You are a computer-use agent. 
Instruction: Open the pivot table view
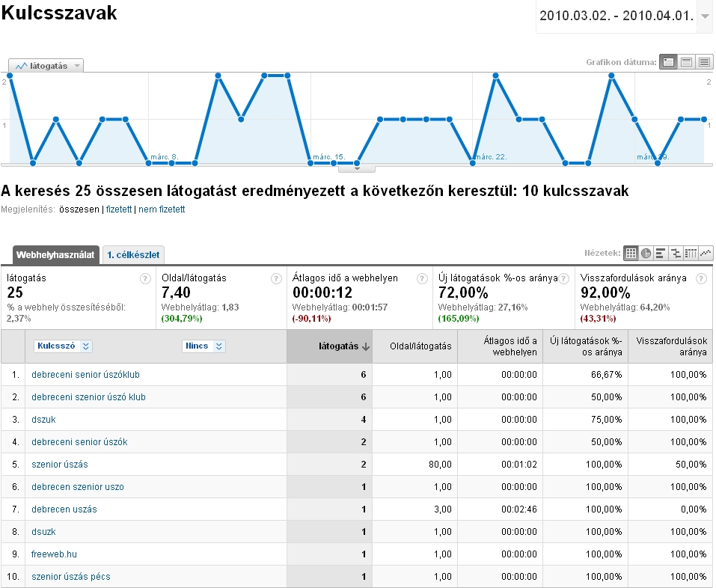point(691,254)
